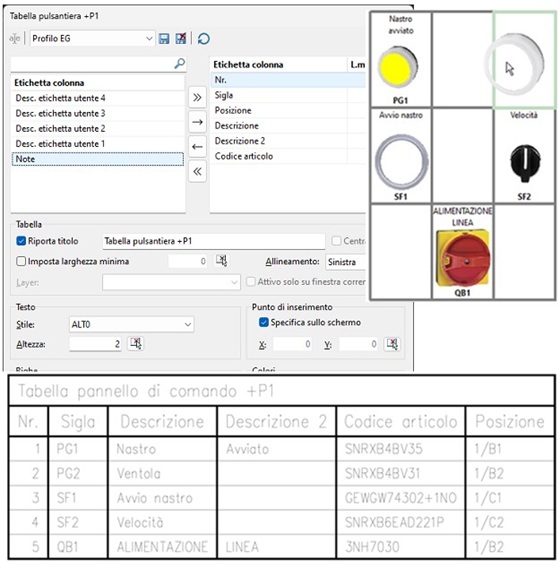Screen dimensions: 560x568
Task: Select the Descrizione row in right list
Action: click(288, 126)
